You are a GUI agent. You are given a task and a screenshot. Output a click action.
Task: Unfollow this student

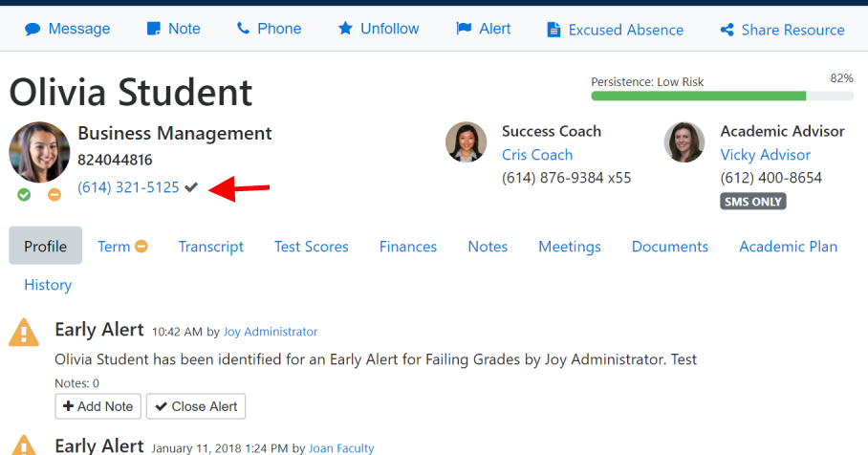pos(379,29)
